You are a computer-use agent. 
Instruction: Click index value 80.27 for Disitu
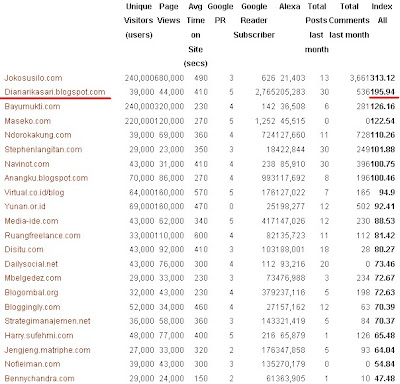pyautogui.click(x=385, y=249)
